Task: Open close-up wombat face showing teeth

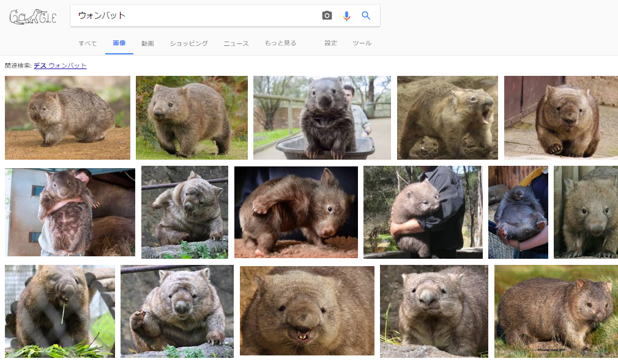Action: pyautogui.click(x=307, y=311)
